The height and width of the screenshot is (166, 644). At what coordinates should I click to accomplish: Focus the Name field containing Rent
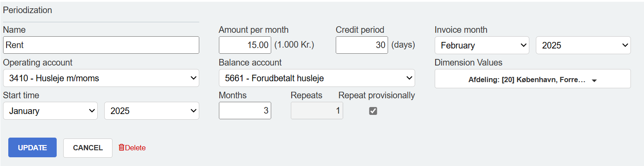pos(101,45)
